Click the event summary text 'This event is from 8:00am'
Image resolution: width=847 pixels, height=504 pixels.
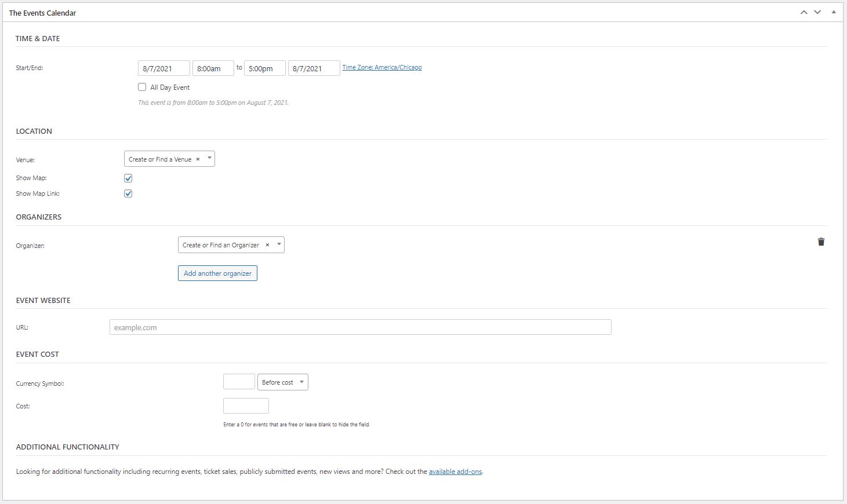213,103
